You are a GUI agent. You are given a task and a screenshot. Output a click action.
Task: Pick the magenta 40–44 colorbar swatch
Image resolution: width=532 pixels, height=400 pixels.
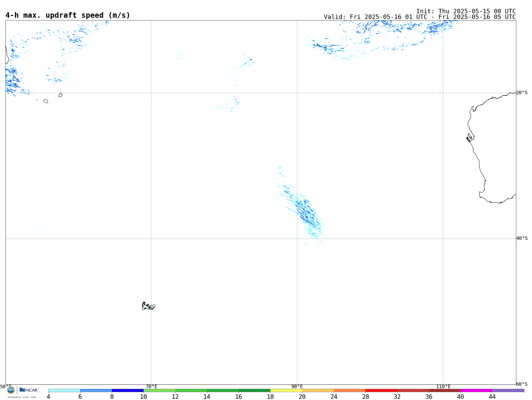[x=476, y=390]
